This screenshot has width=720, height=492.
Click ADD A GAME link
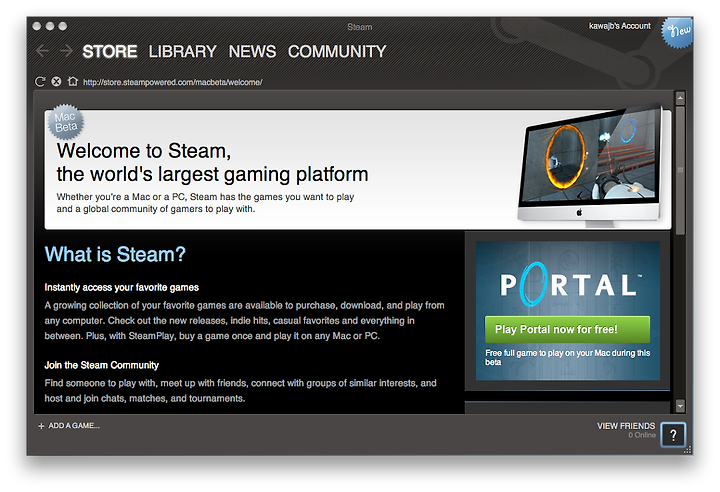coord(74,426)
